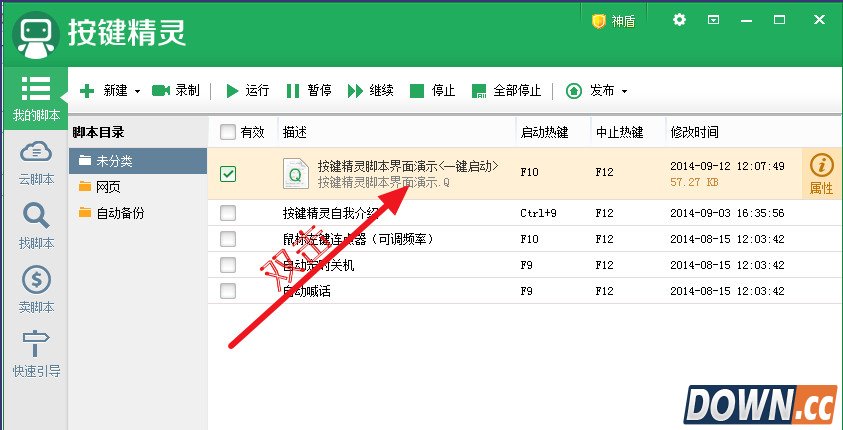Click the Q script file icon
Image resolution: width=843 pixels, height=430 pixels.
296,174
